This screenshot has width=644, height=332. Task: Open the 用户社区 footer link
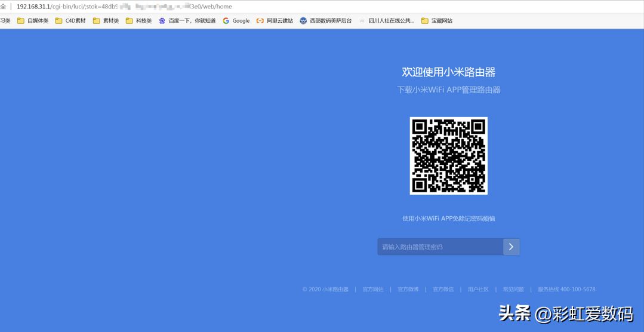(x=478, y=289)
